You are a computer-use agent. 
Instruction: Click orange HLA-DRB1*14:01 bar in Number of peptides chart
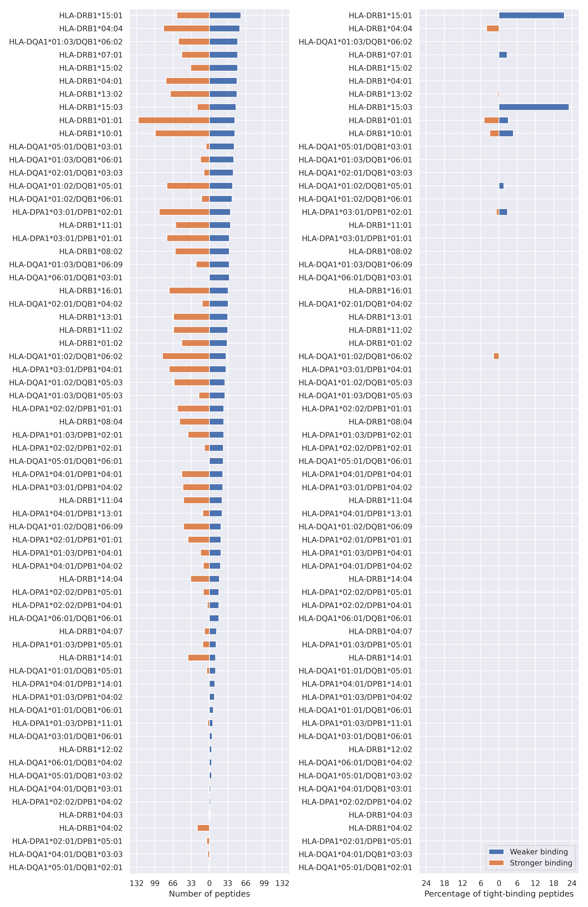(x=199, y=657)
